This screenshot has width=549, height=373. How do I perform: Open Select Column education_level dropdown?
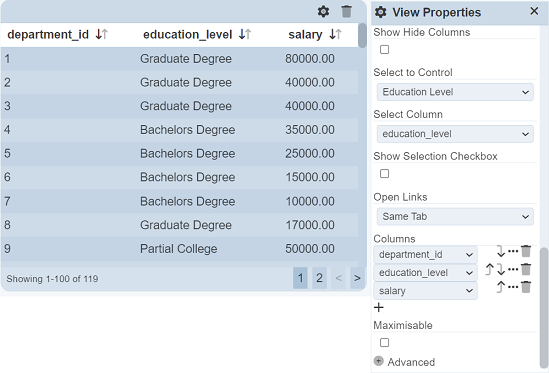click(455, 134)
